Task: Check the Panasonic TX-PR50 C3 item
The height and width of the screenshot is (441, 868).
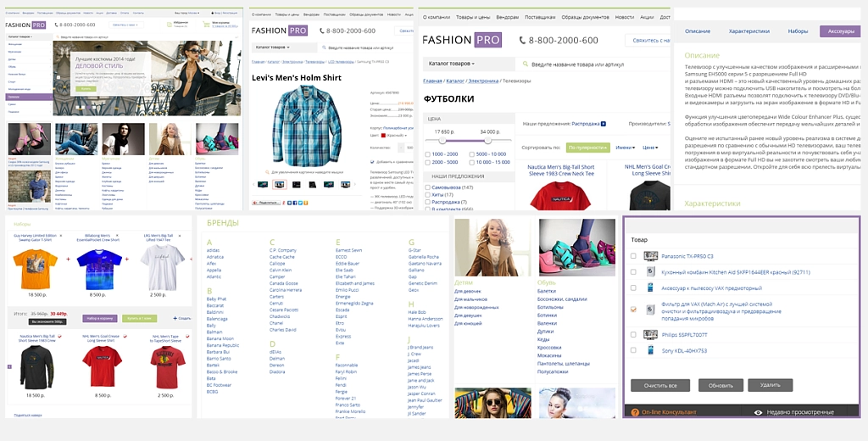Action: coord(633,256)
